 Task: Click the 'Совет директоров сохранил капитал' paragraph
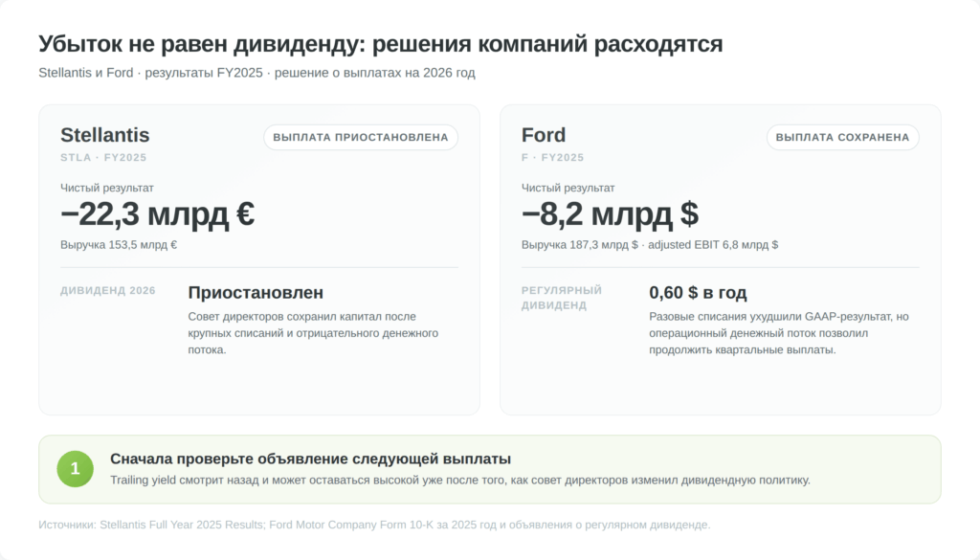pos(313,333)
